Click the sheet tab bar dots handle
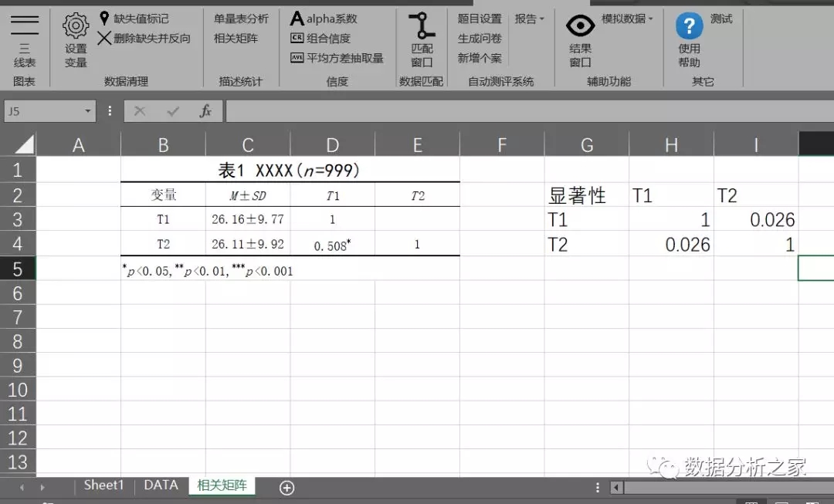The image size is (834, 504). (x=597, y=488)
